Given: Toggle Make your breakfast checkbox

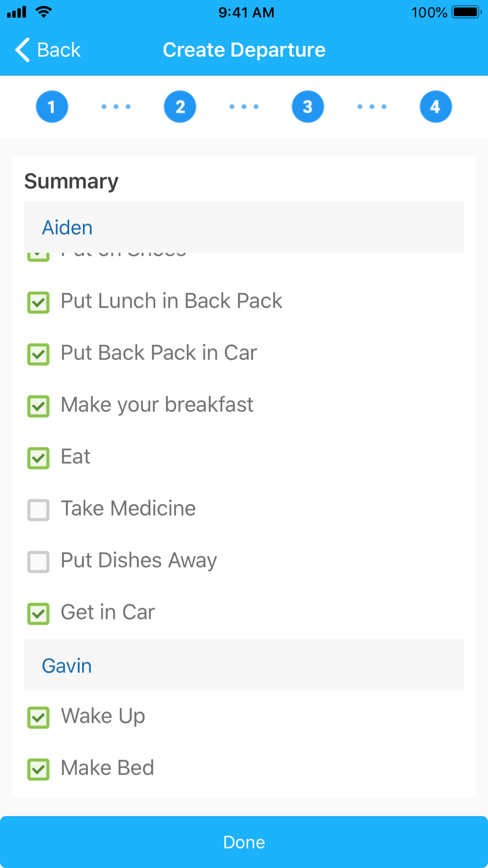Looking at the screenshot, I should pyautogui.click(x=38, y=406).
